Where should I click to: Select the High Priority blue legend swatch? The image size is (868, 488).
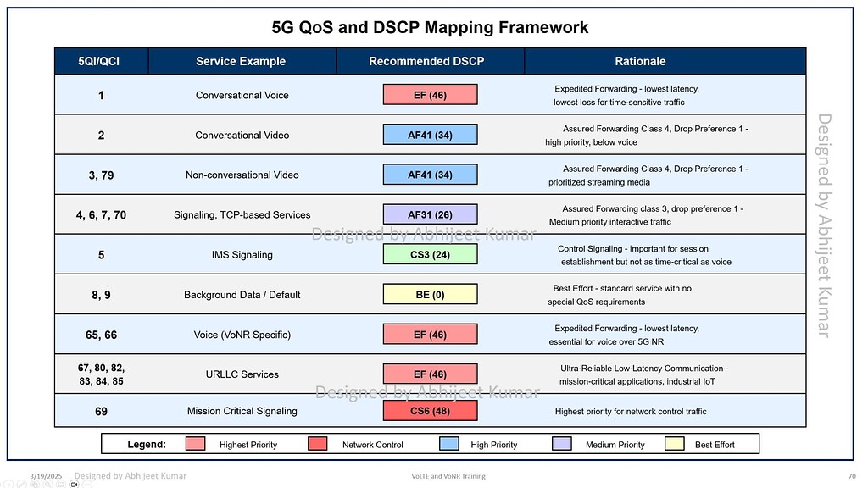[450, 444]
